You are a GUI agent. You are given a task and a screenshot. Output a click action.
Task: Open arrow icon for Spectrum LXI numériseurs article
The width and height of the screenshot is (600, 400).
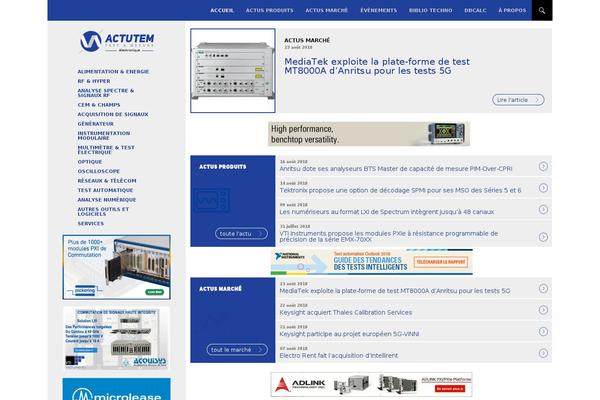click(x=543, y=209)
